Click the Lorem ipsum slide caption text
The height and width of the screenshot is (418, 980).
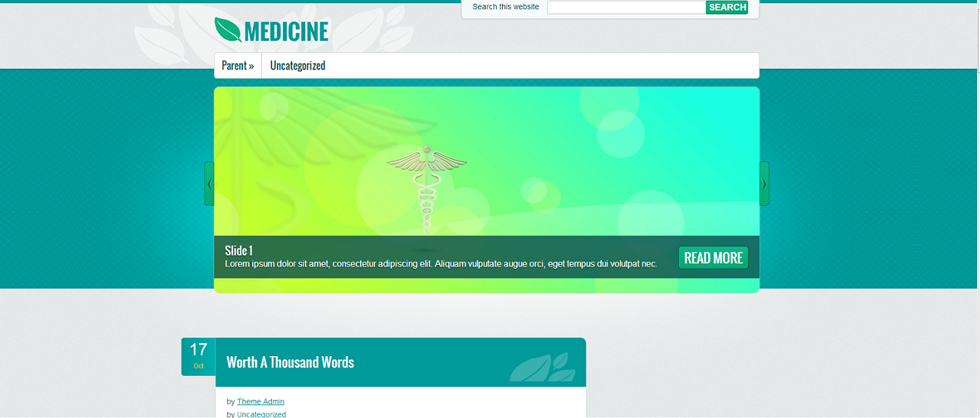pyautogui.click(x=441, y=264)
